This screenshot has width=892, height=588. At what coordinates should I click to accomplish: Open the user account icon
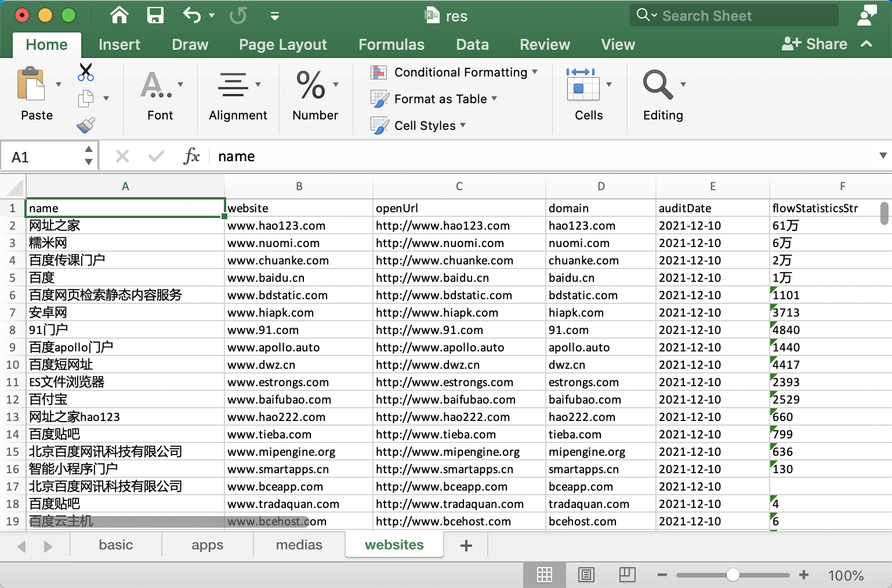click(x=867, y=16)
